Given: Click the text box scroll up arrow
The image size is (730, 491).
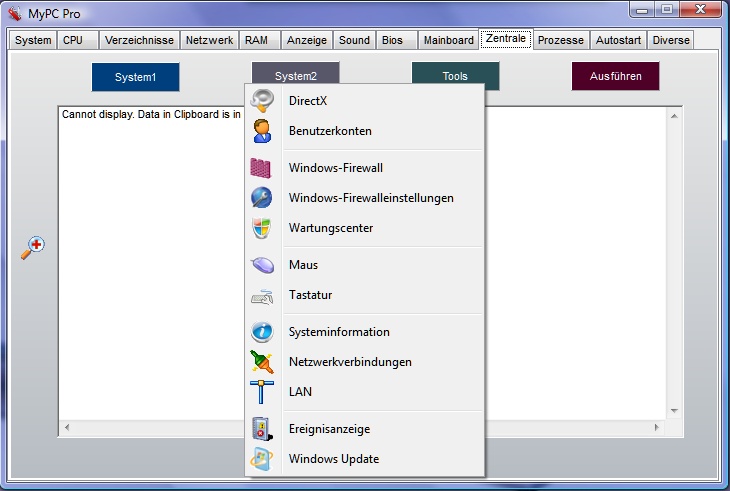Looking at the screenshot, I should click(x=674, y=115).
